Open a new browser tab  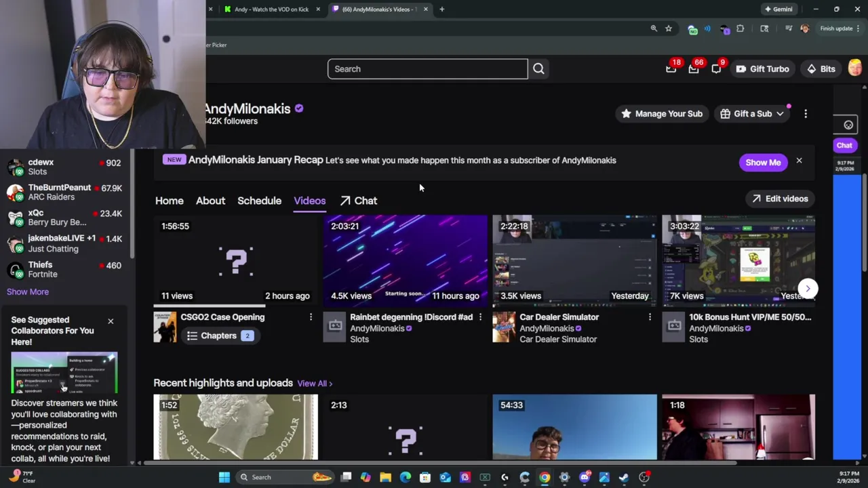pos(441,9)
